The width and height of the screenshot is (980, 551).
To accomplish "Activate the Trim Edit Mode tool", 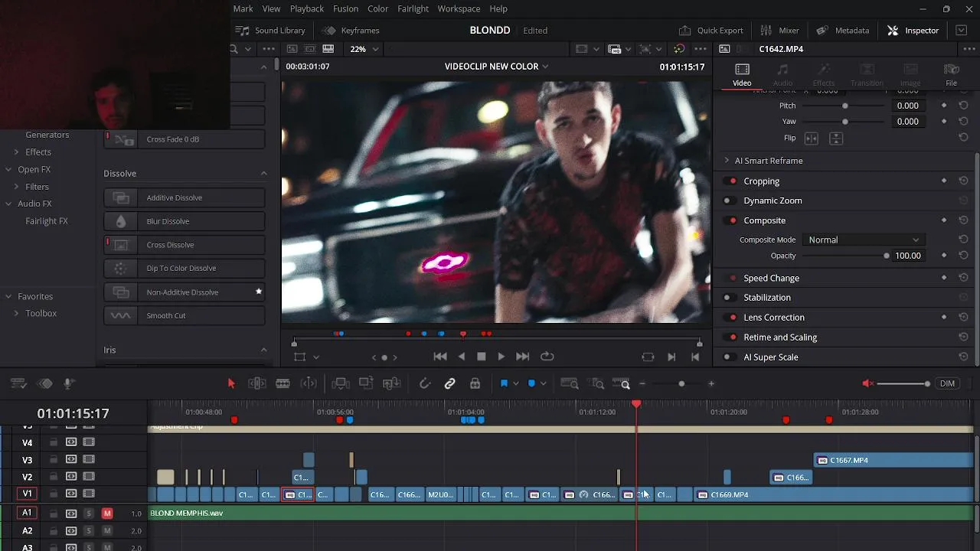I will [x=257, y=383].
